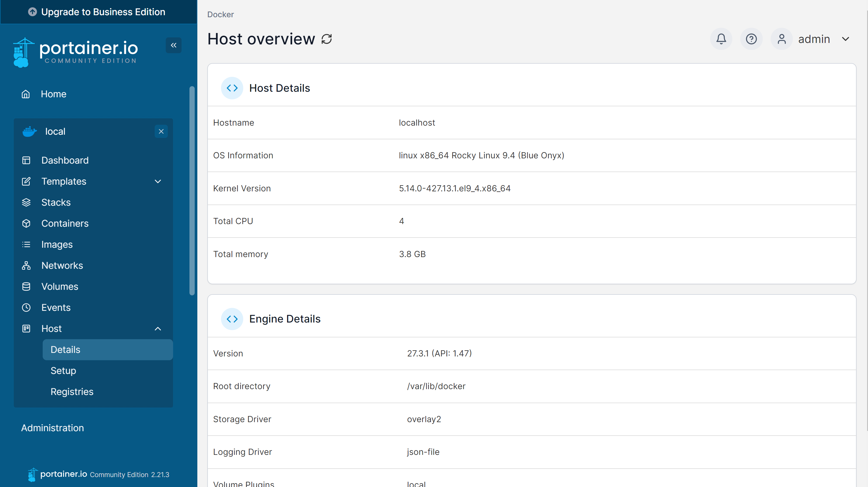The height and width of the screenshot is (487, 868).
Task: Click the Engine Details code icon
Action: [232, 319]
